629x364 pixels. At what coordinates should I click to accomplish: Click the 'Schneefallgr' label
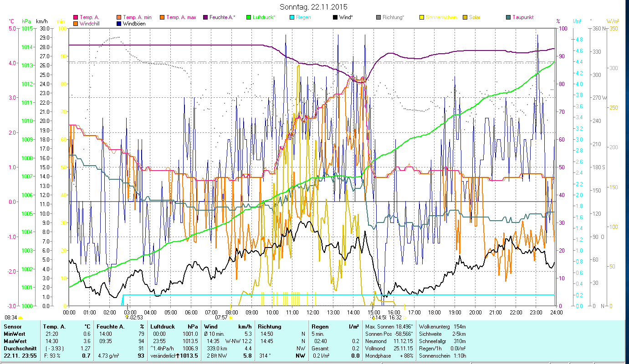pos(433,341)
